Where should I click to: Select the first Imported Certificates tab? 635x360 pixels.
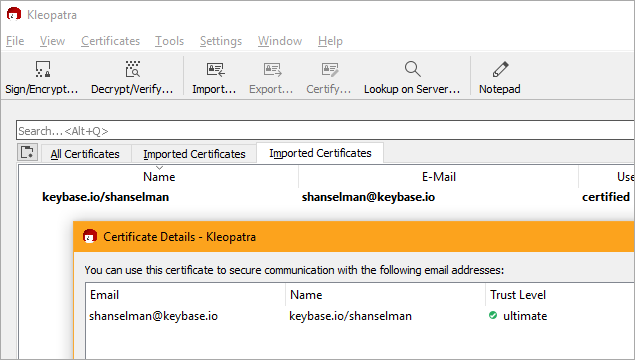pos(194,154)
